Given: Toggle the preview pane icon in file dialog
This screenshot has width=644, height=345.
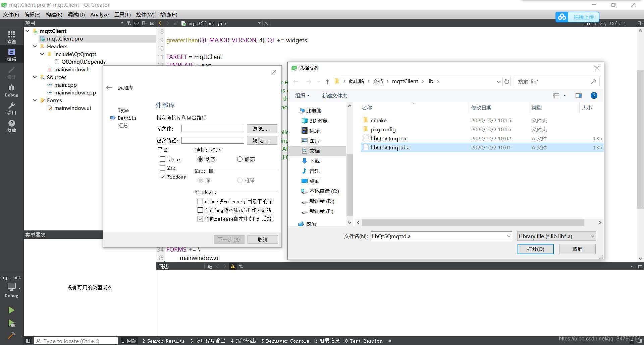Looking at the screenshot, I should [x=579, y=95].
